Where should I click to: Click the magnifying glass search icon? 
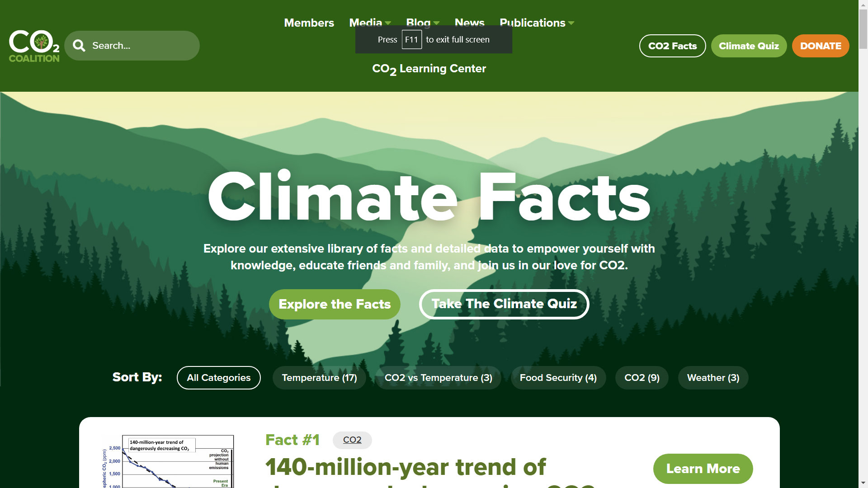79,46
